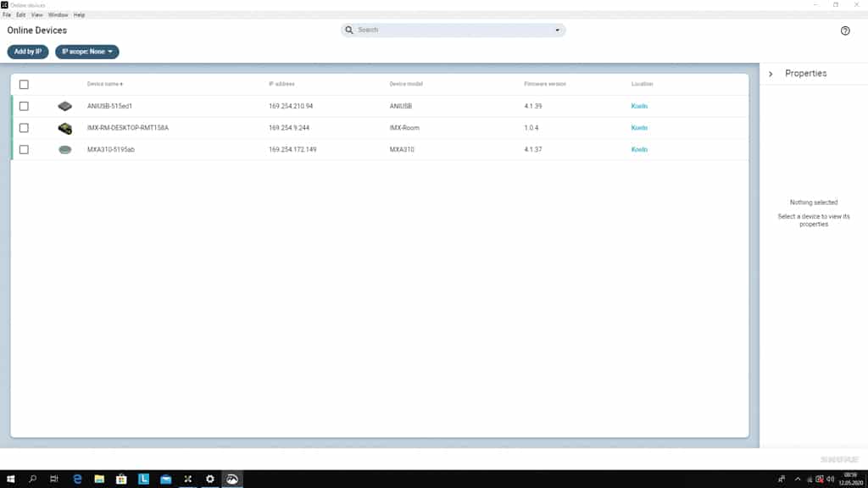Show hidden system tray icons
The width and height of the screenshot is (868, 488).
coord(797,480)
